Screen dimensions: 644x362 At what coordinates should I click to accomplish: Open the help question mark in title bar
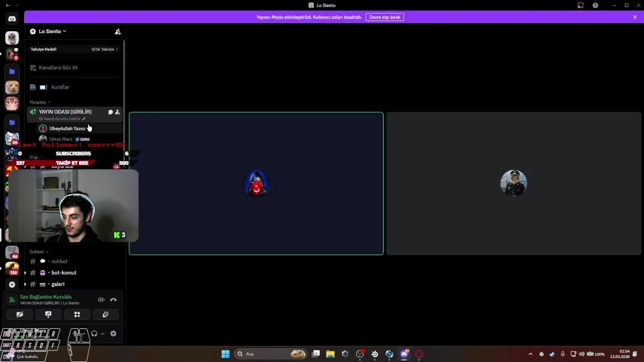pyautogui.click(x=596, y=5)
